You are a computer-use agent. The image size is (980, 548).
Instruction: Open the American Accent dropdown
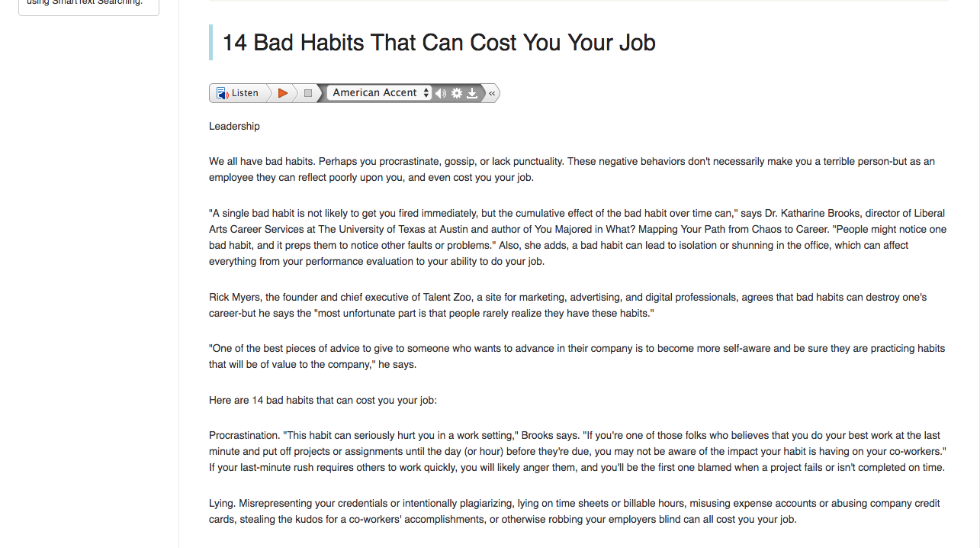click(379, 92)
